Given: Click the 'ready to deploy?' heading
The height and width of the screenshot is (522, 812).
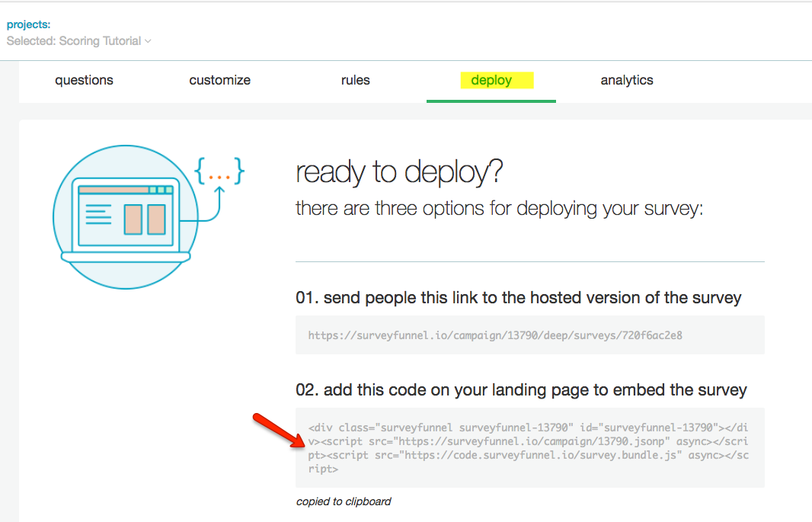Looking at the screenshot, I should [x=399, y=173].
